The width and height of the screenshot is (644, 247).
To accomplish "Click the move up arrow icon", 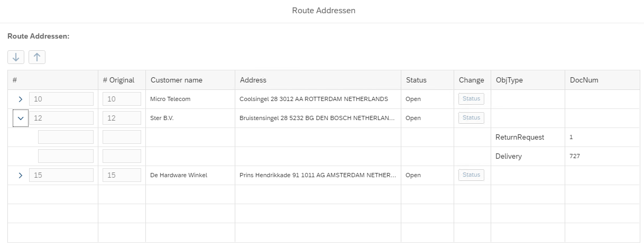I will point(37,57).
